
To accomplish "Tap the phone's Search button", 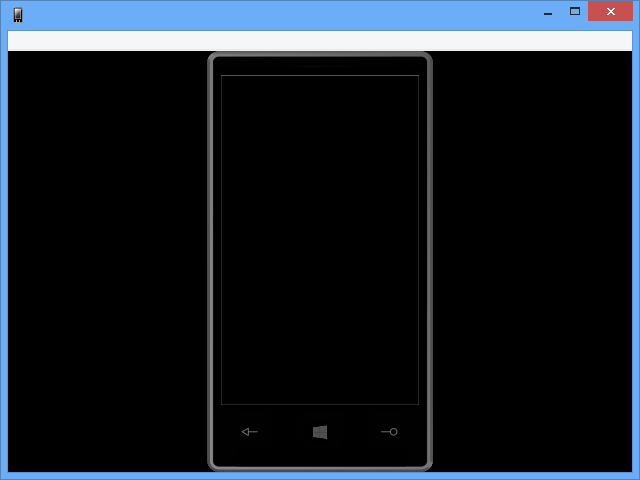I will tap(389, 431).
